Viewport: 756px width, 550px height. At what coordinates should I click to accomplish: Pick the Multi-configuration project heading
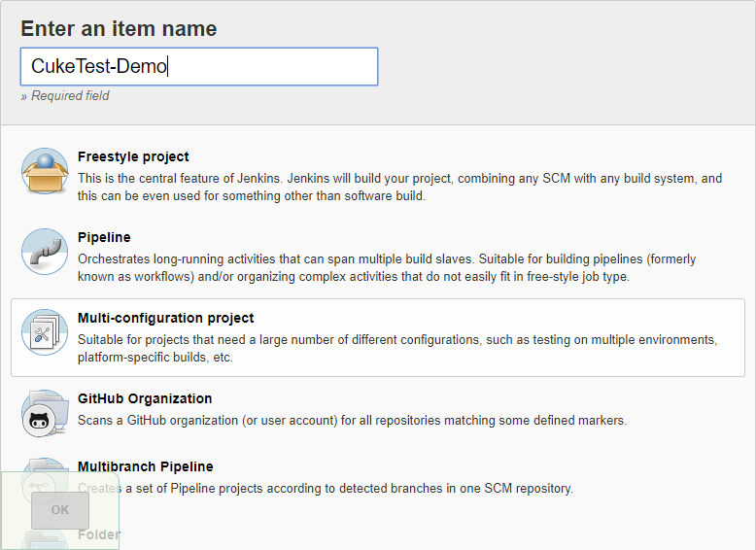pyautogui.click(x=165, y=318)
